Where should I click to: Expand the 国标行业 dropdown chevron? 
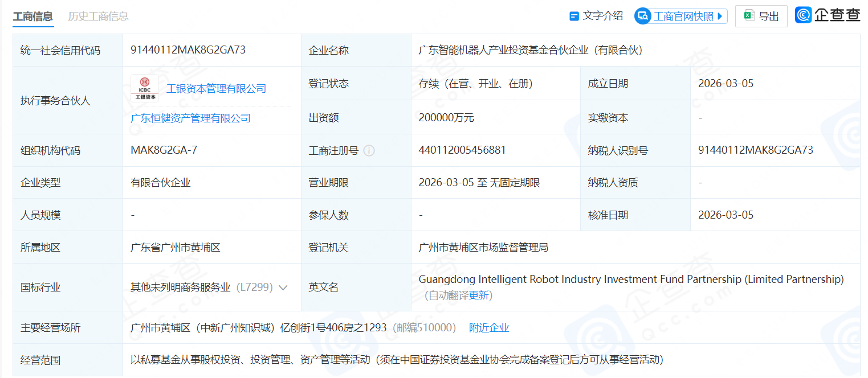point(283,287)
